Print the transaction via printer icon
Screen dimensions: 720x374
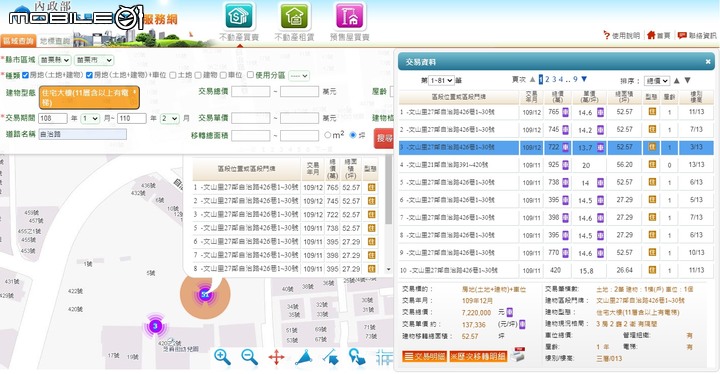pyautogui.click(x=518, y=355)
